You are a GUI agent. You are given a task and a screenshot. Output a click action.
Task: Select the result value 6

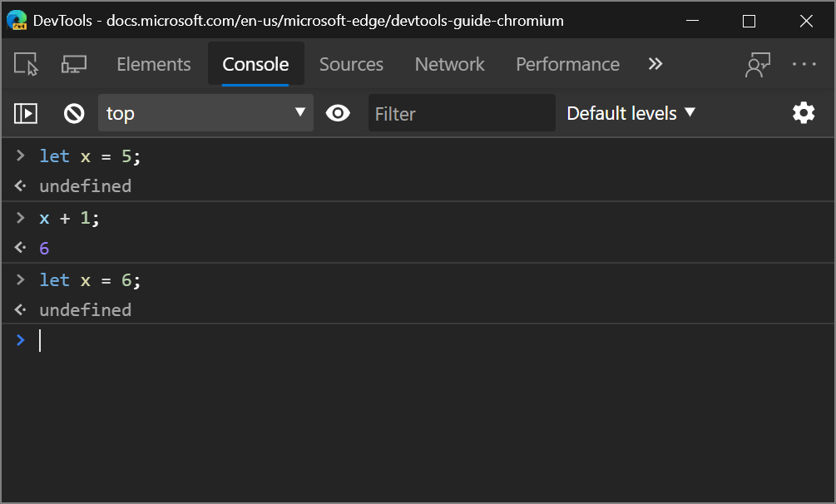point(44,248)
